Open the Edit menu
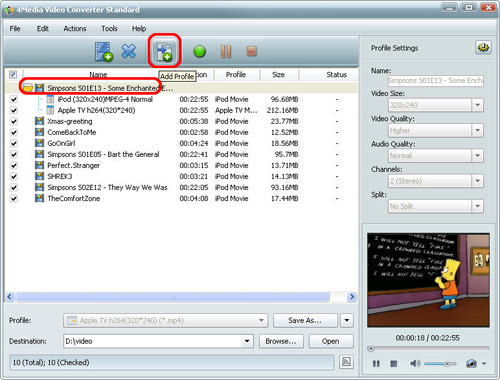Screen dimensions: 500x380 pyautogui.click(x=43, y=29)
